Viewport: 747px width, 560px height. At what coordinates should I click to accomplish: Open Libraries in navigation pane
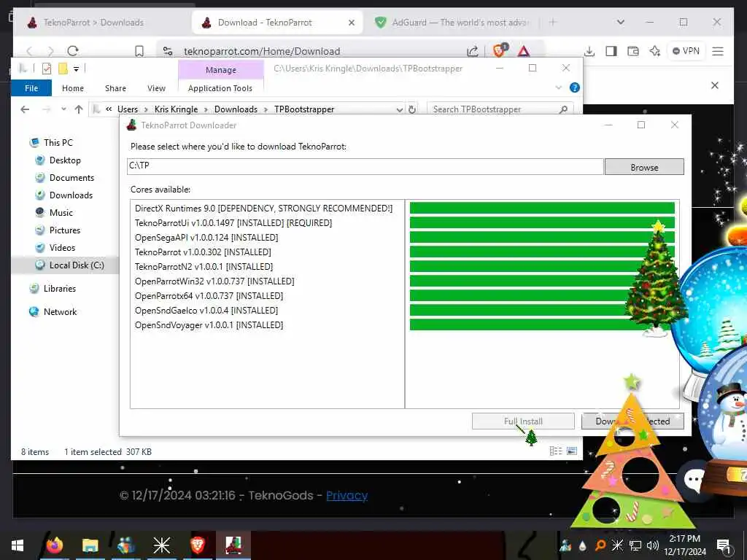[60, 289]
